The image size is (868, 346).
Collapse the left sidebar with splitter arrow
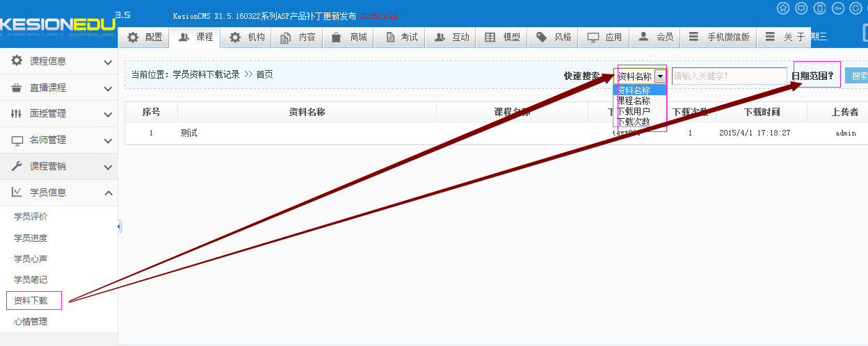click(x=119, y=226)
